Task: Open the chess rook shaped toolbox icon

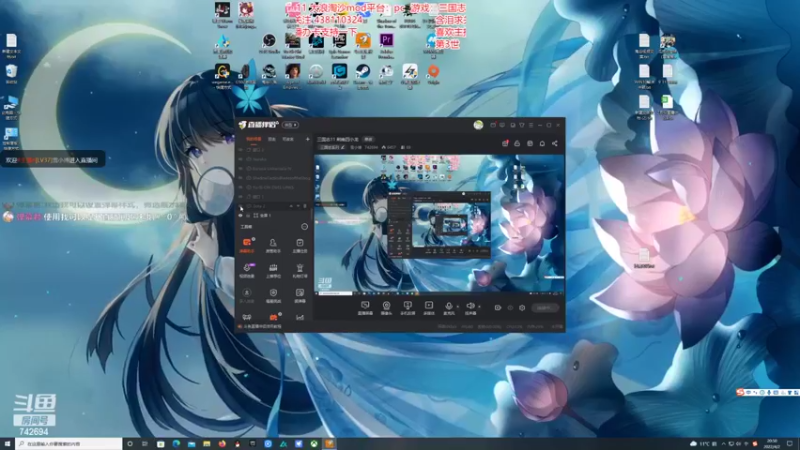Action: pyautogui.click(x=300, y=267)
